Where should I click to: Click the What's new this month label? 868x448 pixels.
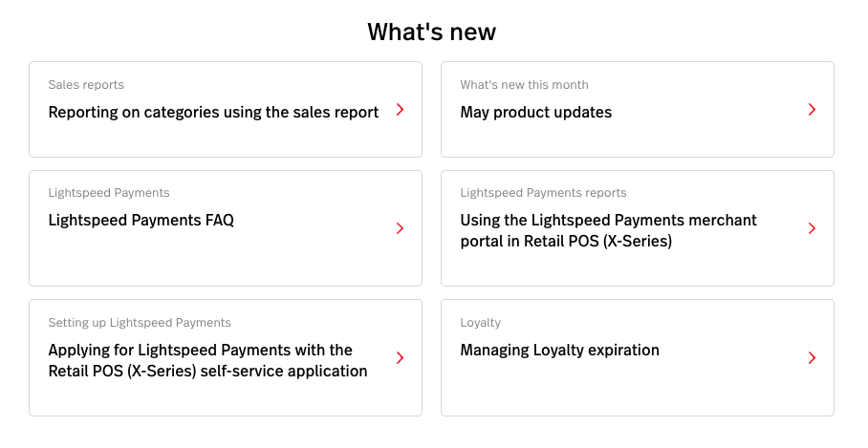click(x=524, y=85)
